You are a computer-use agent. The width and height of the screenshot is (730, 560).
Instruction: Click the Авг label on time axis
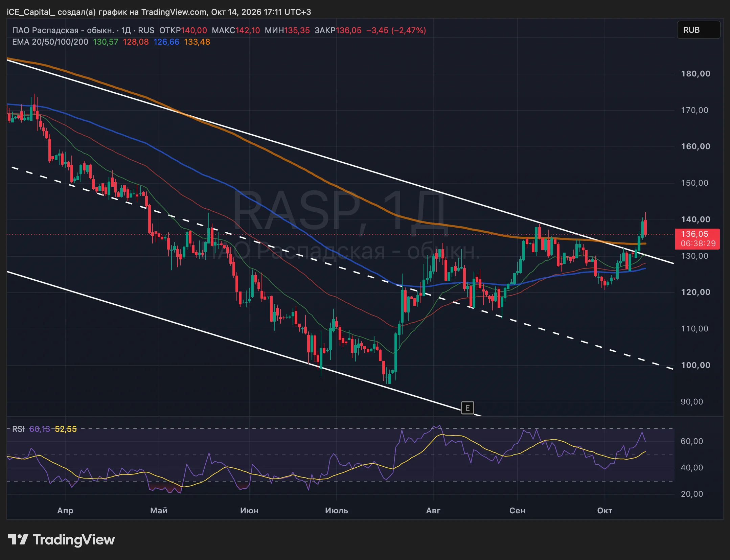433,510
